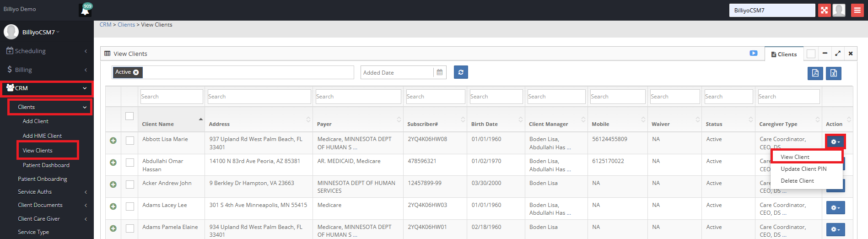Open the notifications bell showing 909
The height and width of the screenshot is (239, 868).
(85, 10)
